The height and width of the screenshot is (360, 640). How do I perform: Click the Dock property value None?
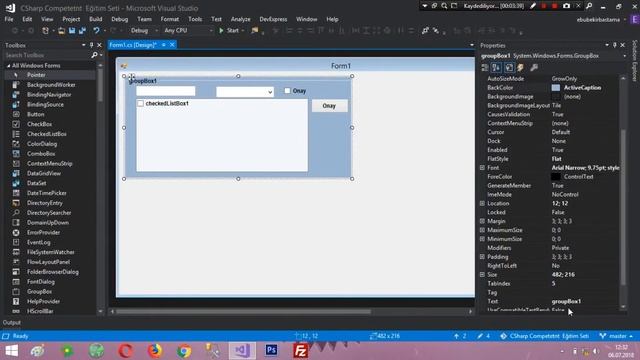click(x=558, y=141)
